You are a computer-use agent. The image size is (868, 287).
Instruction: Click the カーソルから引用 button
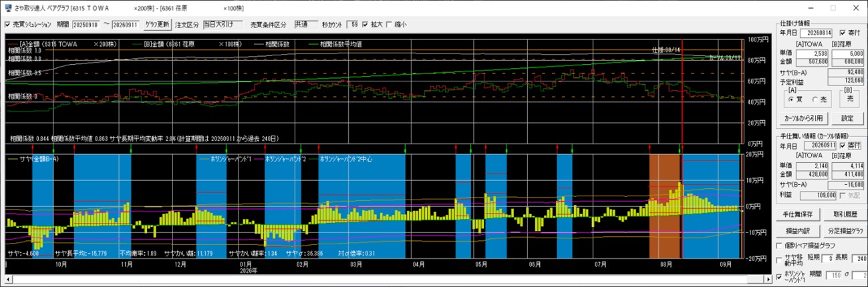point(803,118)
